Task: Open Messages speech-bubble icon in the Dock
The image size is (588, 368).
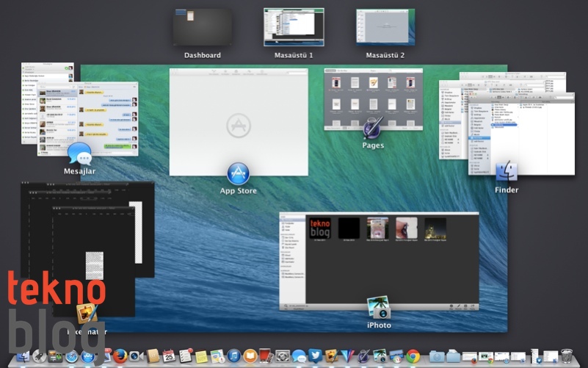Action: 299,356
